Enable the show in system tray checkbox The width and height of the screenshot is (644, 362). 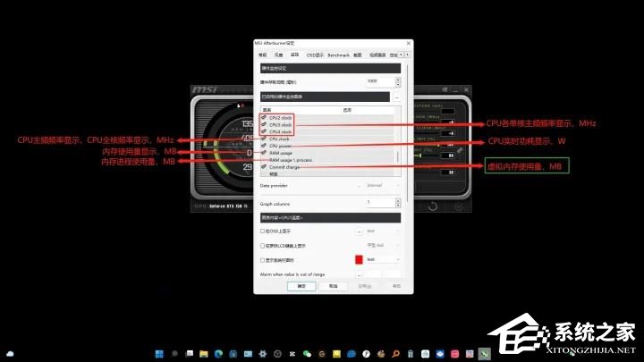(262, 260)
